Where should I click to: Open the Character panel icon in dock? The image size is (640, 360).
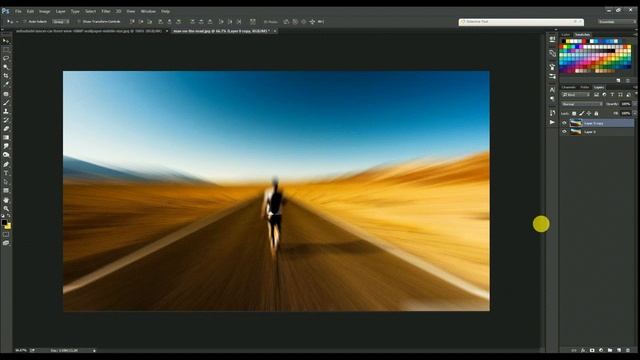pos(552,89)
